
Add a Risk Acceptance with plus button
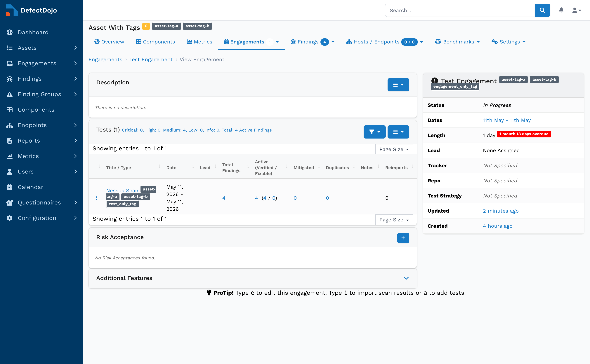[403, 238]
